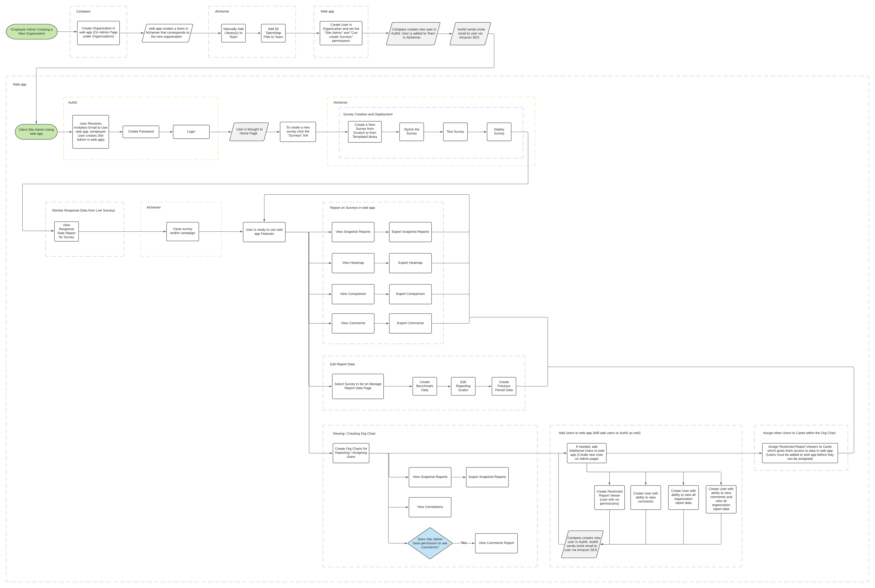
Task: Click 'Create Restricted Report Viewer' box
Action: tap(610, 498)
